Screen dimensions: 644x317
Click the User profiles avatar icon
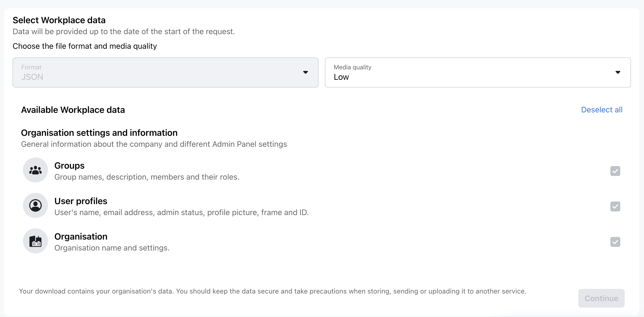click(35, 206)
